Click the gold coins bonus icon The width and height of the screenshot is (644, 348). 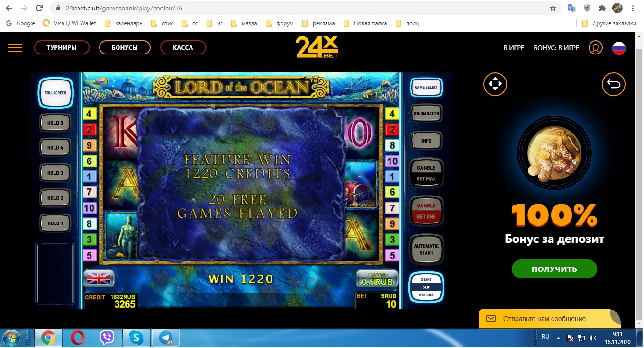point(554,156)
